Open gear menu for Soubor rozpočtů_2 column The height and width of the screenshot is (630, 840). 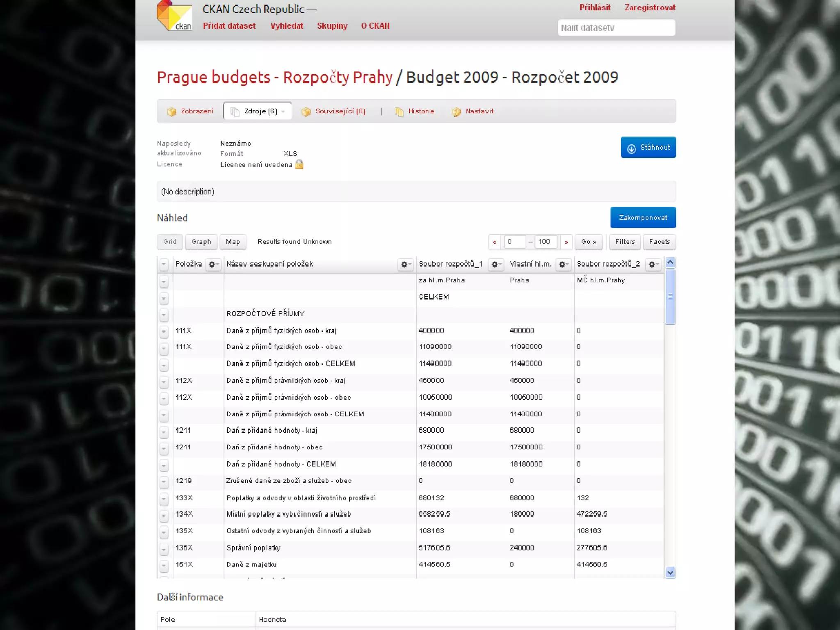click(653, 265)
